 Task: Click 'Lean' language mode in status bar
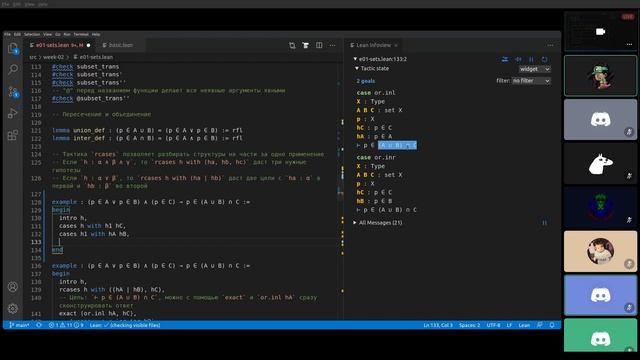click(524, 325)
